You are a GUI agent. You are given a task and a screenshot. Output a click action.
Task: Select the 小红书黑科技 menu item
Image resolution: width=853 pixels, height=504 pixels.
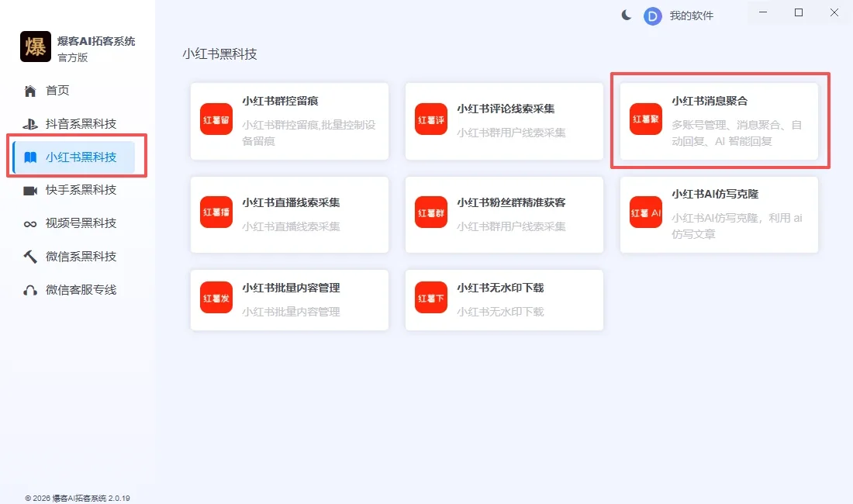point(74,157)
